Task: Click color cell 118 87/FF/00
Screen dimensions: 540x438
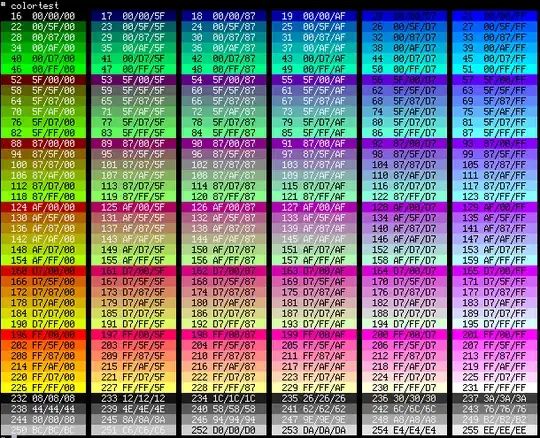Action: [x=43, y=197]
